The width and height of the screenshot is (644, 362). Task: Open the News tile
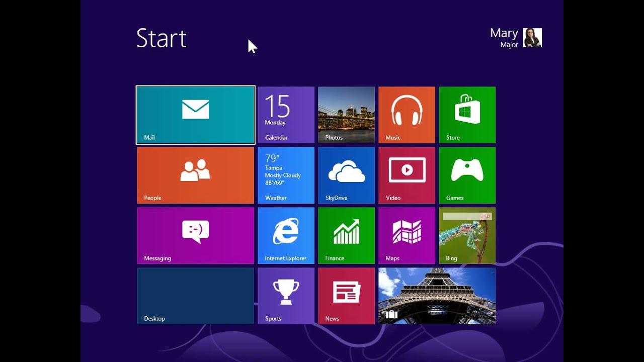(x=346, y=296)
